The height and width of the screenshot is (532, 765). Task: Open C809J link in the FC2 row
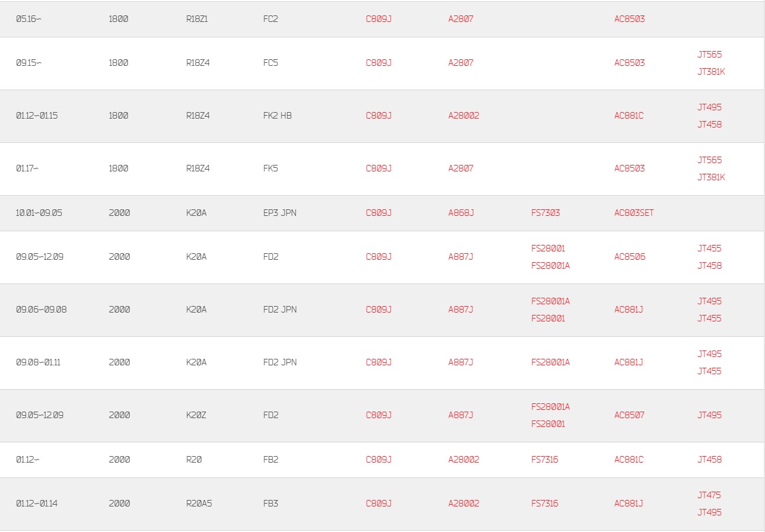379,19
